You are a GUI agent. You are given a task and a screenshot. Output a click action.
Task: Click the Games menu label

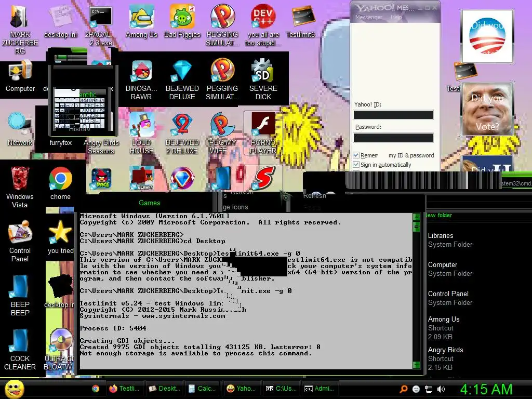pos(149,203)
